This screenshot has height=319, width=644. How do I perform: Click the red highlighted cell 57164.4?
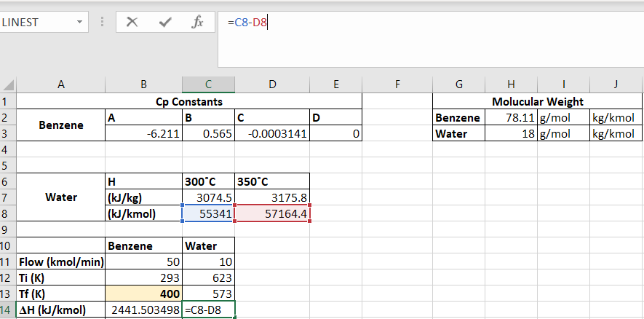(x=272, y=213)
